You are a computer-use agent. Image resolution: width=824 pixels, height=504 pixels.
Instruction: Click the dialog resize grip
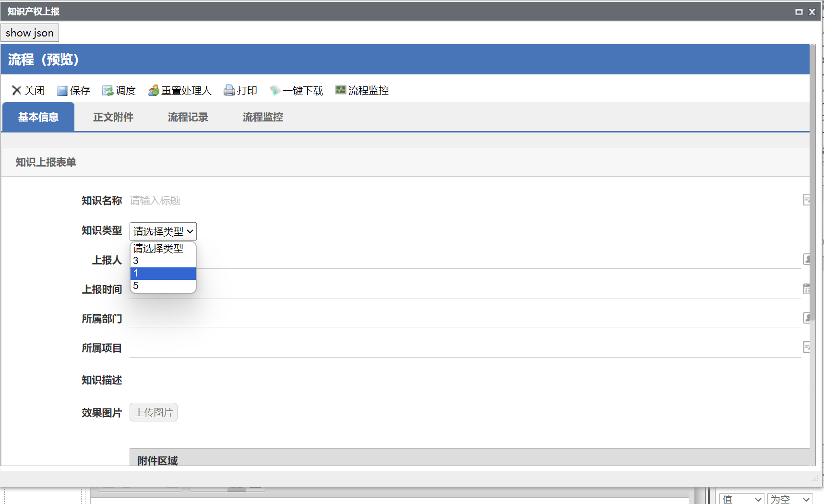click(815, 478)
